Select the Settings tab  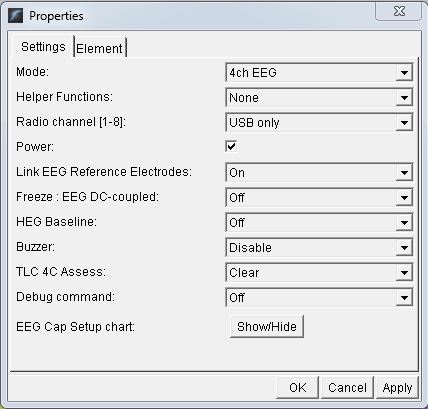(43, 46)
